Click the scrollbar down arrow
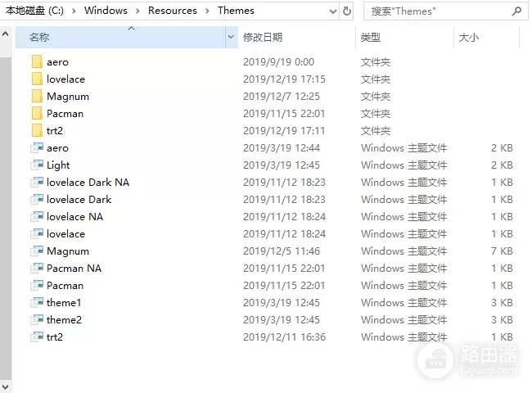The height and width of the screenshot is (393, 532). 5,386
